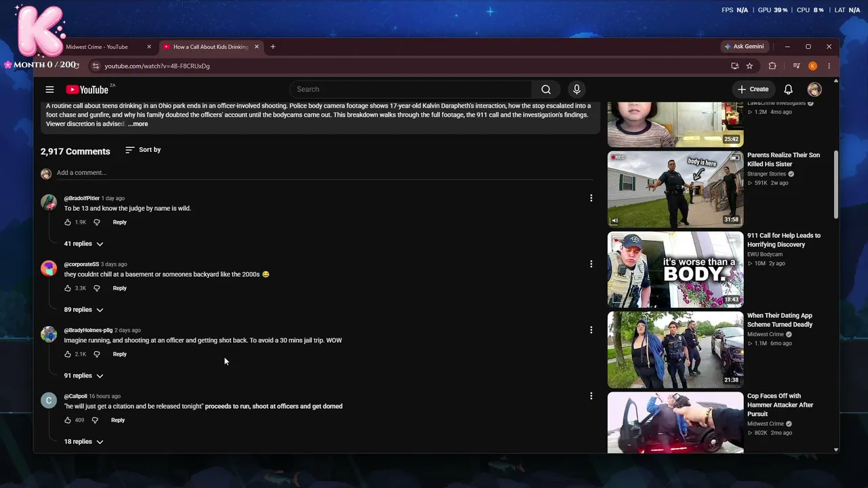
Task: Click the address bar URL
Action: tap(157, 66)
